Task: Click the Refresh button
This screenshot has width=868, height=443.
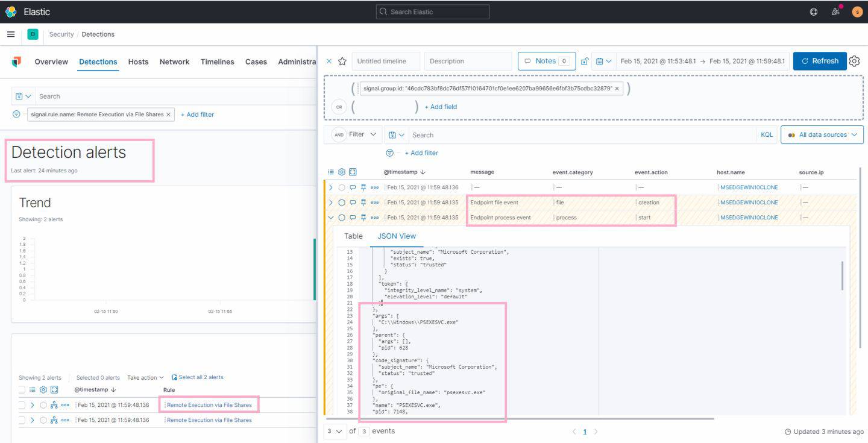Action: (x=819, y=61)
